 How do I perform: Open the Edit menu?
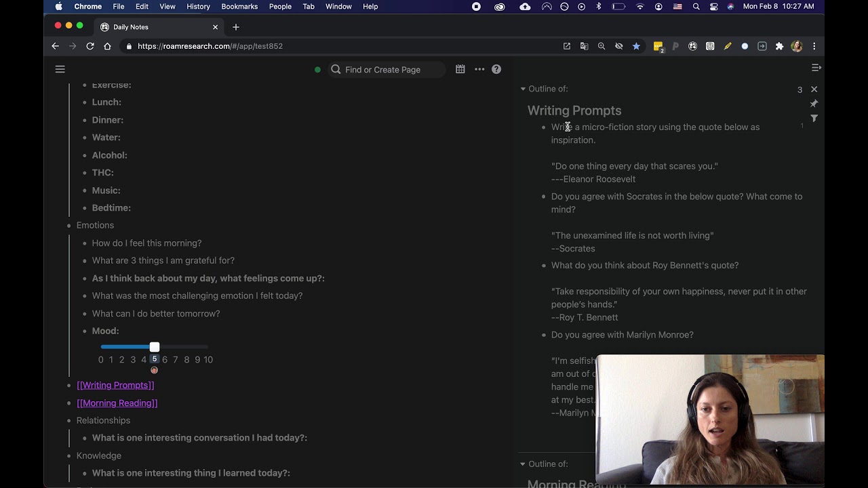142,6
